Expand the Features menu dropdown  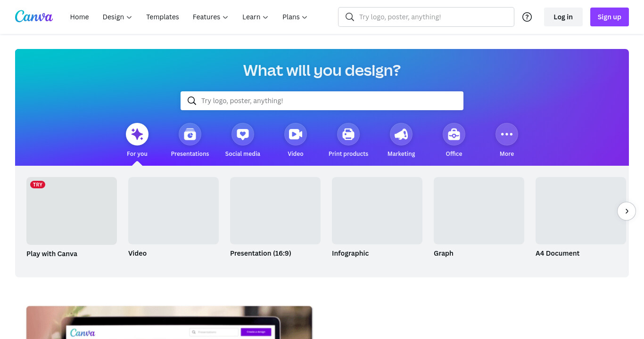210,17
